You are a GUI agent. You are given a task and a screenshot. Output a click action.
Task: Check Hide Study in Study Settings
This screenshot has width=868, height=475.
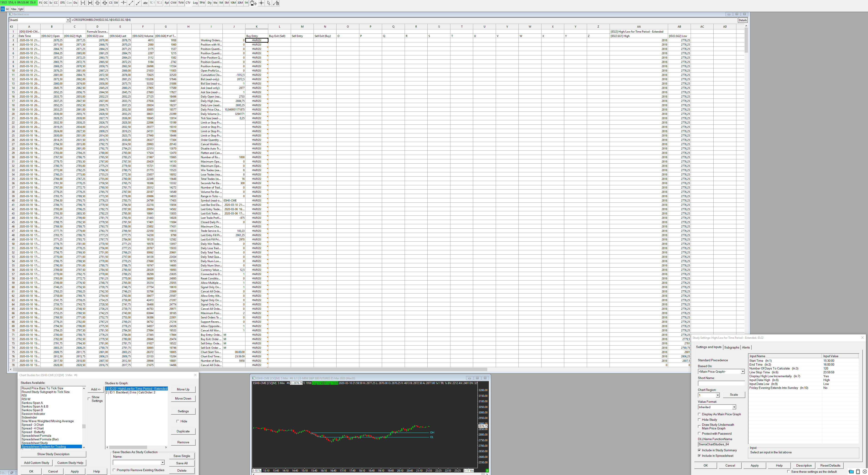pyautogui.click(x=700, y=420)
